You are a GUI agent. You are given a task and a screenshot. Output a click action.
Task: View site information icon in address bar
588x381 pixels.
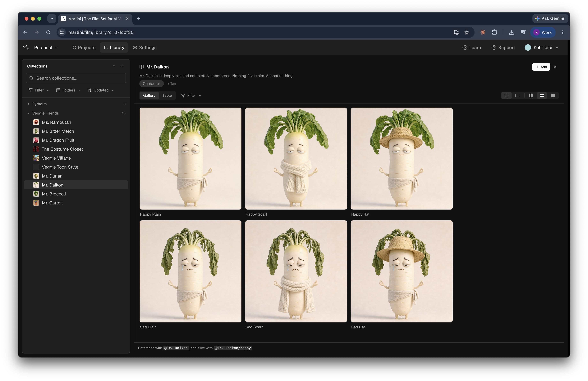(x=62, y=32)
